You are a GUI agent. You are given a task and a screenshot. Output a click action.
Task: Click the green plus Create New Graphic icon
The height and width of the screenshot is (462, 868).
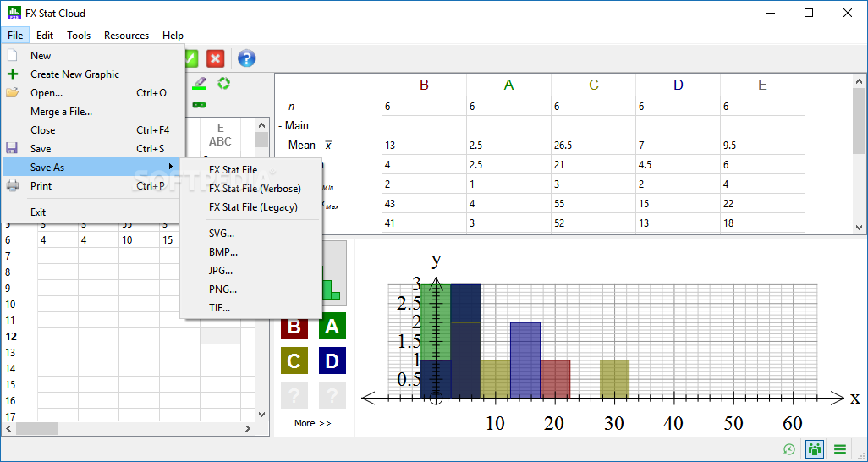click(x=12, y=74)
